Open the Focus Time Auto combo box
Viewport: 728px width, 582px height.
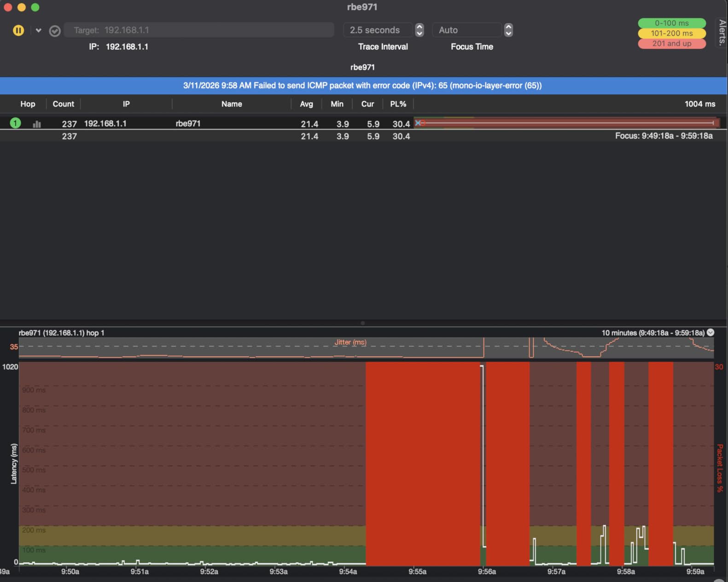(x=466, y=30)
